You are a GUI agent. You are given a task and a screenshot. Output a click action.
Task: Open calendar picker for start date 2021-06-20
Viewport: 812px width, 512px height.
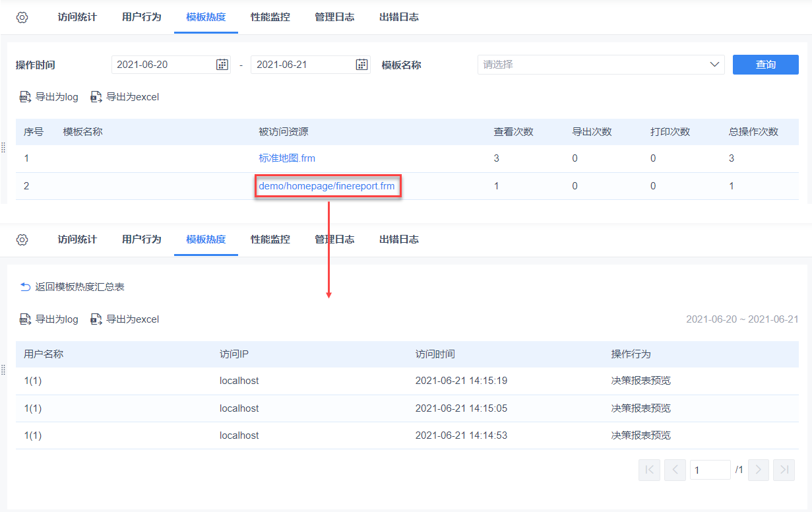click(x=222, y=65)
